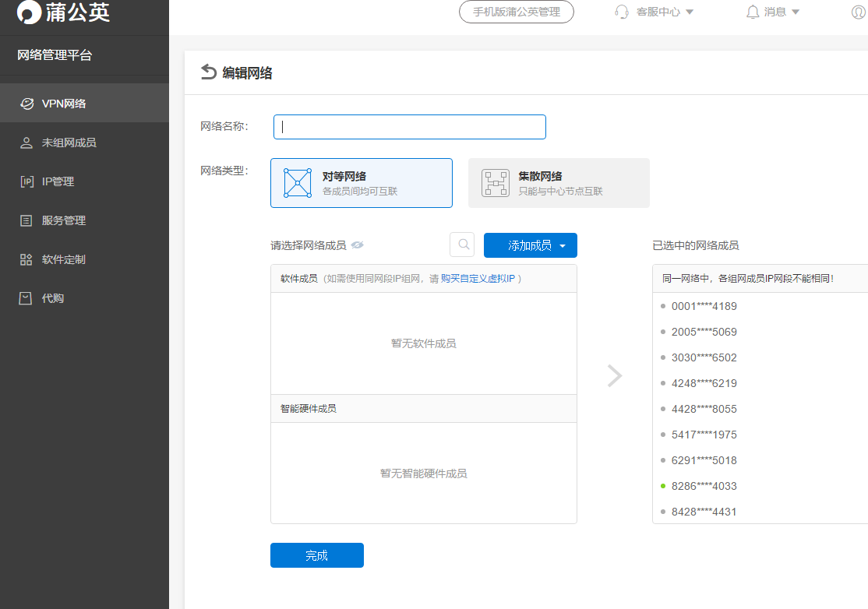The image size is (868, 609).
Task: Click the 完成 button
Action: pos(317,555)
